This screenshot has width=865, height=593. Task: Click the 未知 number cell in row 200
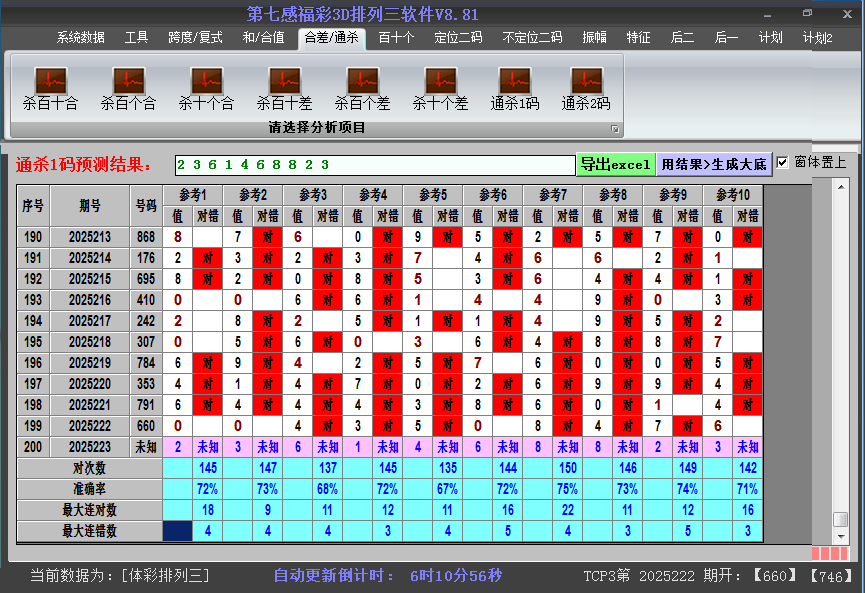[x=146, y=447]
